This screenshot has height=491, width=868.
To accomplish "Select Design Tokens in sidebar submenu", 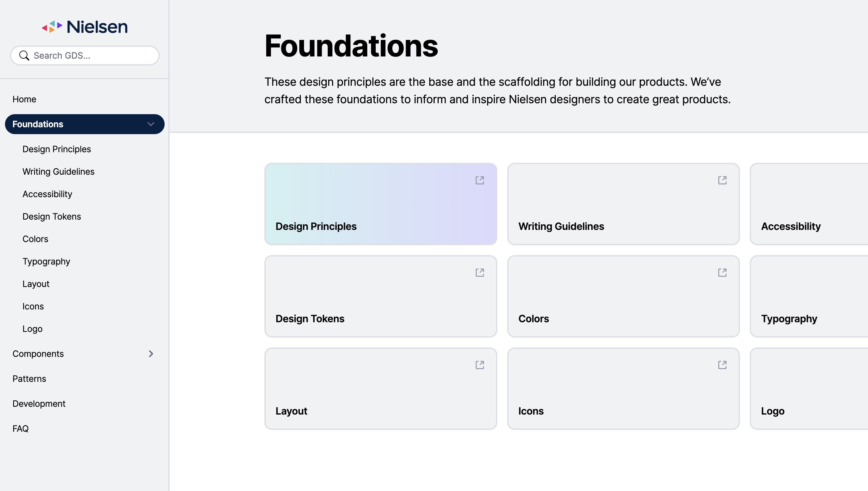I will pos(51,216).
